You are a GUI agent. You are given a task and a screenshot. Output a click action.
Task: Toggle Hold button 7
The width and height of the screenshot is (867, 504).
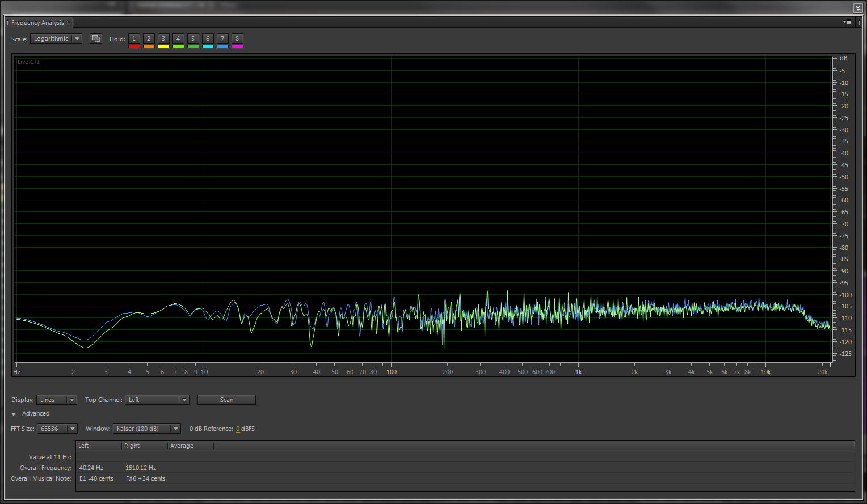pyautogui.click(x=222, y=39)
